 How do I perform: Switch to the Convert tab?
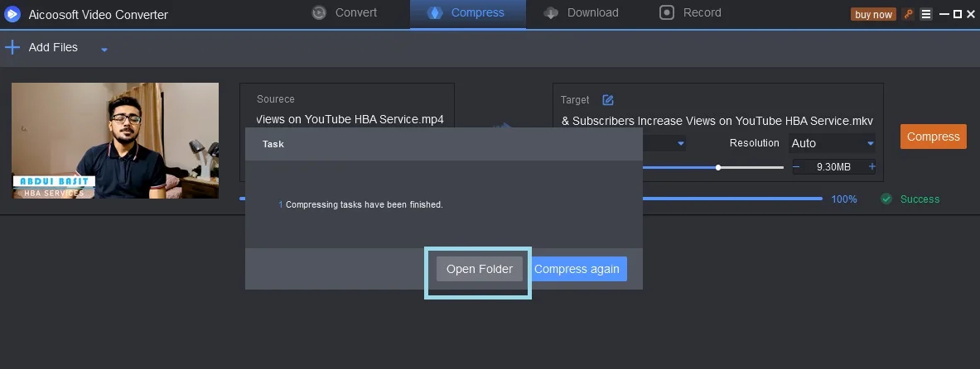pos(344,12)
